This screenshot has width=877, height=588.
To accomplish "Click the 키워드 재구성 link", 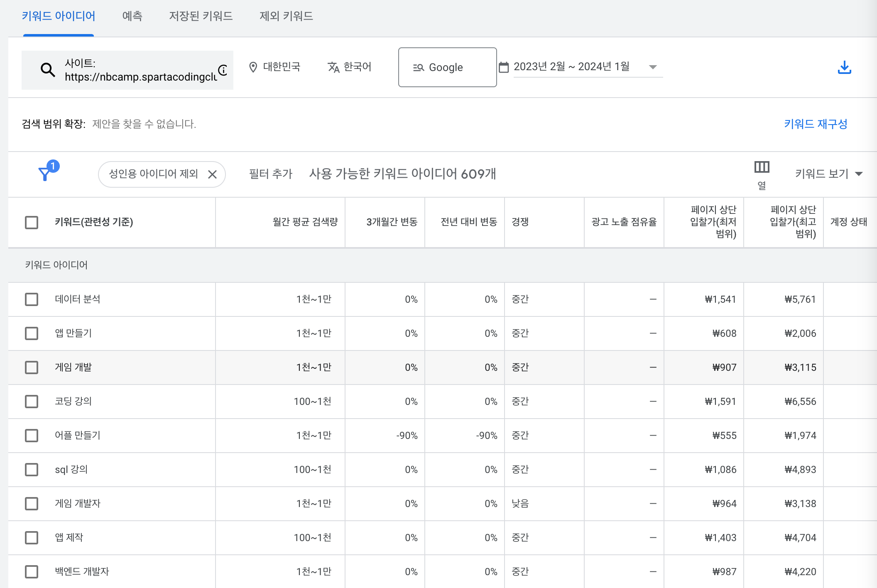I will [815, 124].
